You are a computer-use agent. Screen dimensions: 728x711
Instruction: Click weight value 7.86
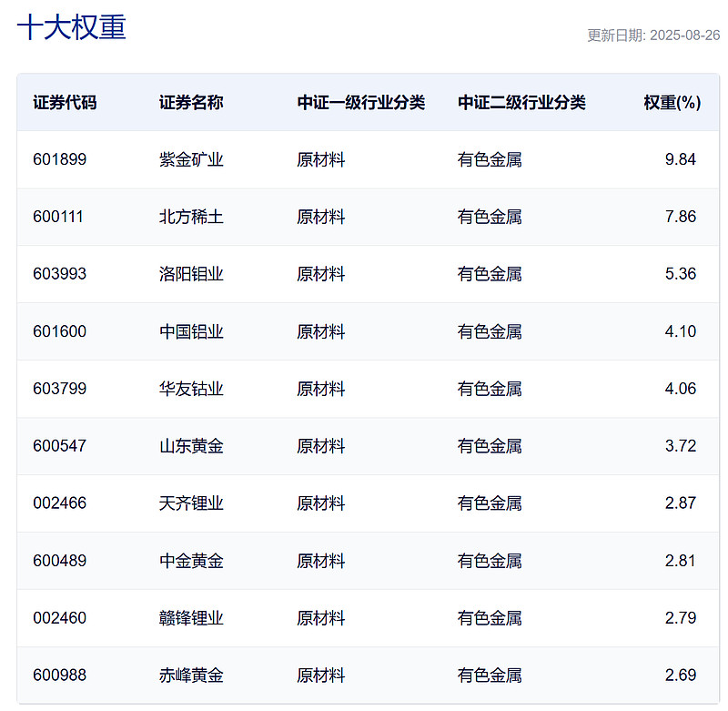(680, 217)
